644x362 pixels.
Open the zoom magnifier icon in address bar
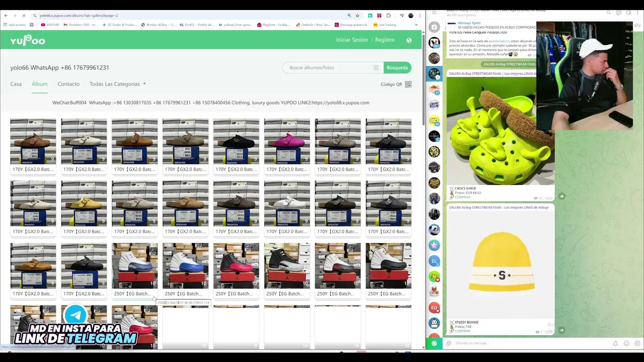tap(349, 16)
